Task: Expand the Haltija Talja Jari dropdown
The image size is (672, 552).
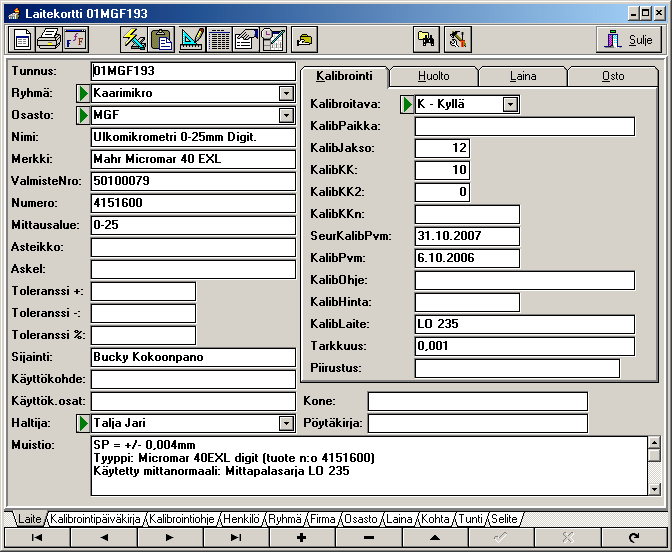Action: pos(286,423)
